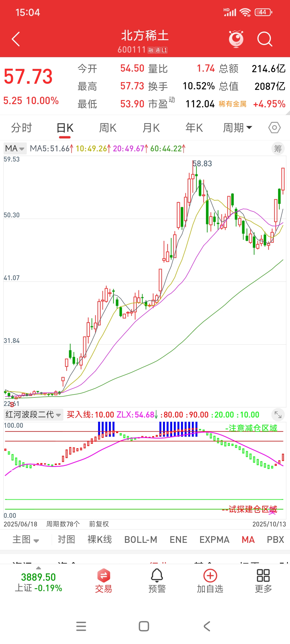Tap 上证 index 3889.50 quote
Viewport: 290px width, 644px height.
(38, 577)
